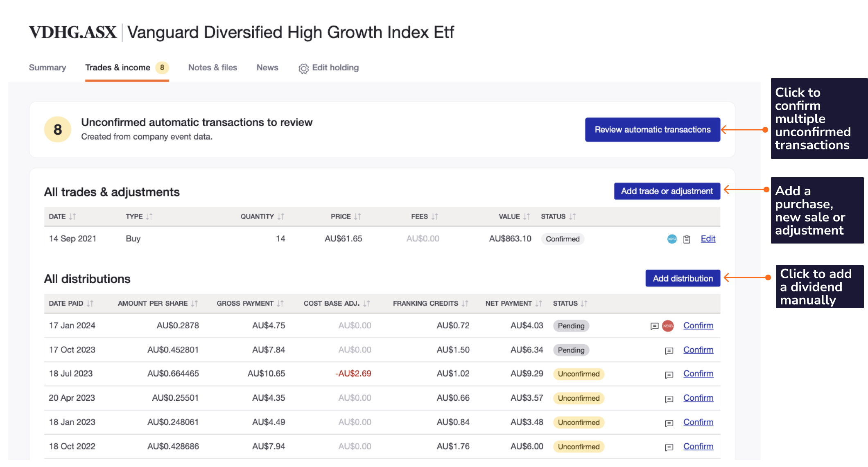This screenshot has width=868, height=467.
Task: Open the comment icon on 17 Oct 2023 distribution
Action: click(669, 350)
